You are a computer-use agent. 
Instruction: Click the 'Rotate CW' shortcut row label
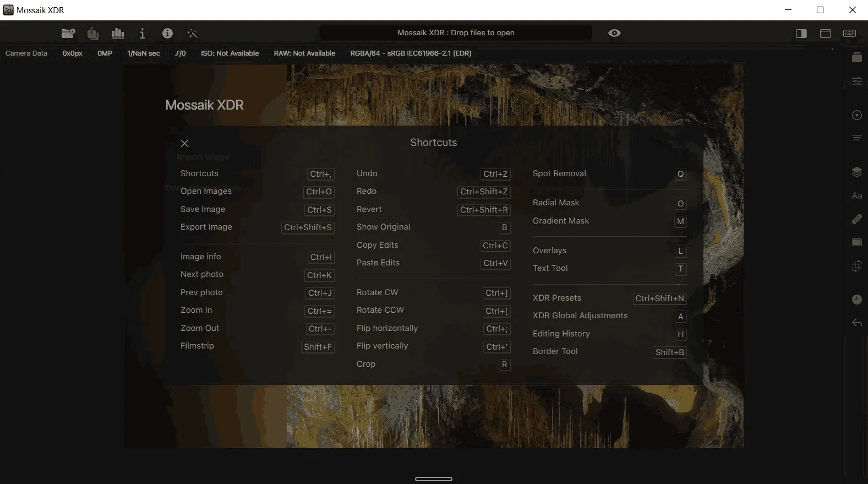(x=377, y=292)
